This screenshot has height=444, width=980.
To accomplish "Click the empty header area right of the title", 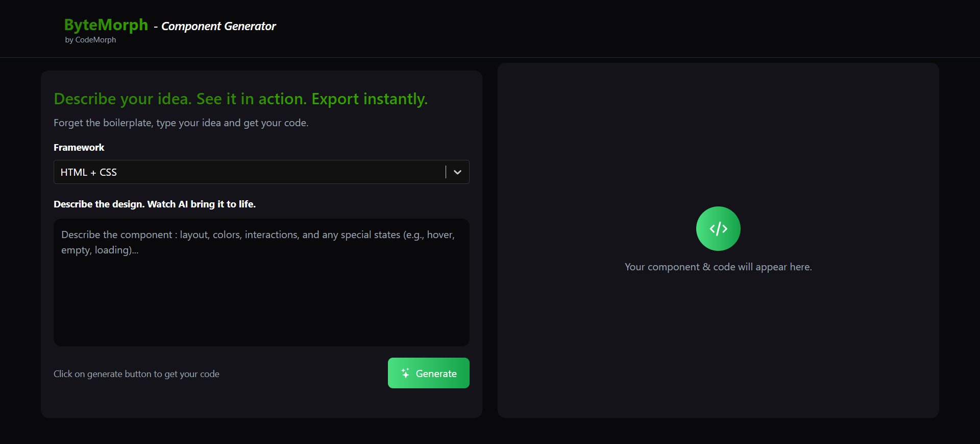I will tap(612, 28).
